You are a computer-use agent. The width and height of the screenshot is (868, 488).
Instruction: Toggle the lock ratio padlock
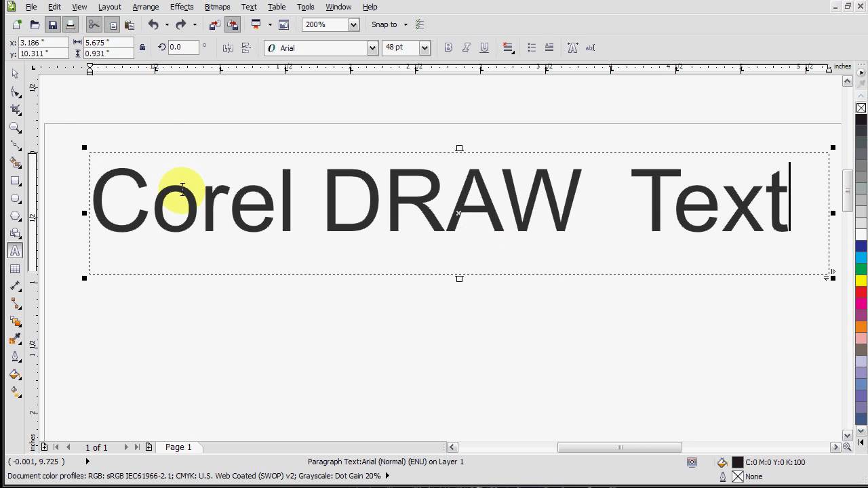pos(142,47)
